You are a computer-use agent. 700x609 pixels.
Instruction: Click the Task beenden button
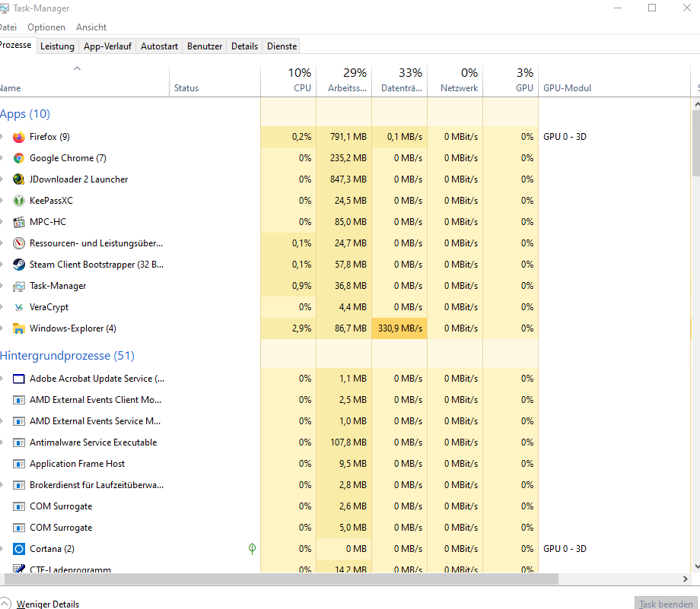pyautogui.click(x=666, y=604)
